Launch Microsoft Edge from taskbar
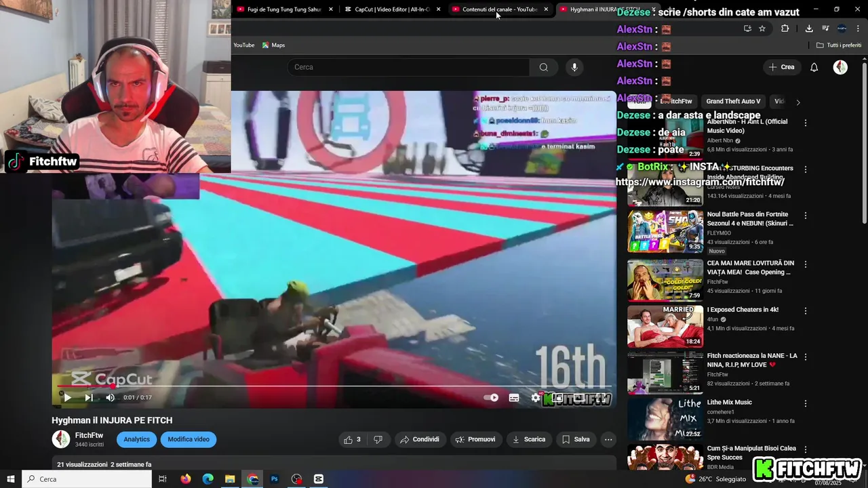Viewport: 868px width, 488px height. pyautogui.click(x=208, y=479)
